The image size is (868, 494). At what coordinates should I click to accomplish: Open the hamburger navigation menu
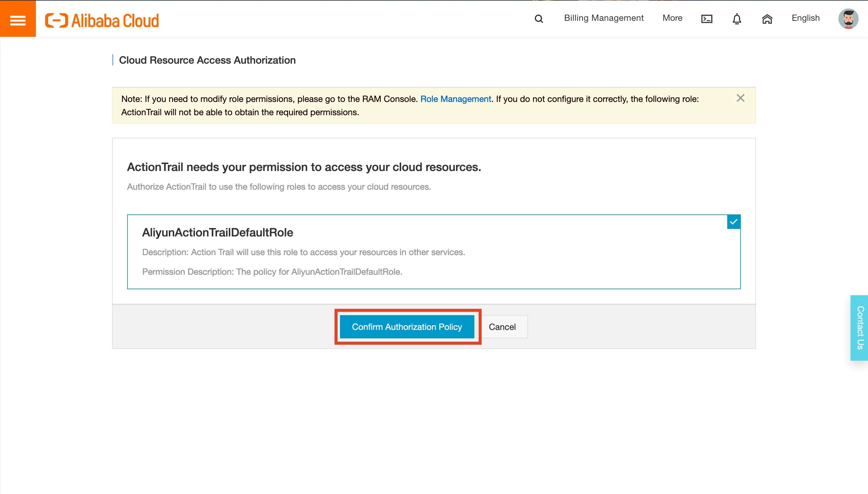17,19
